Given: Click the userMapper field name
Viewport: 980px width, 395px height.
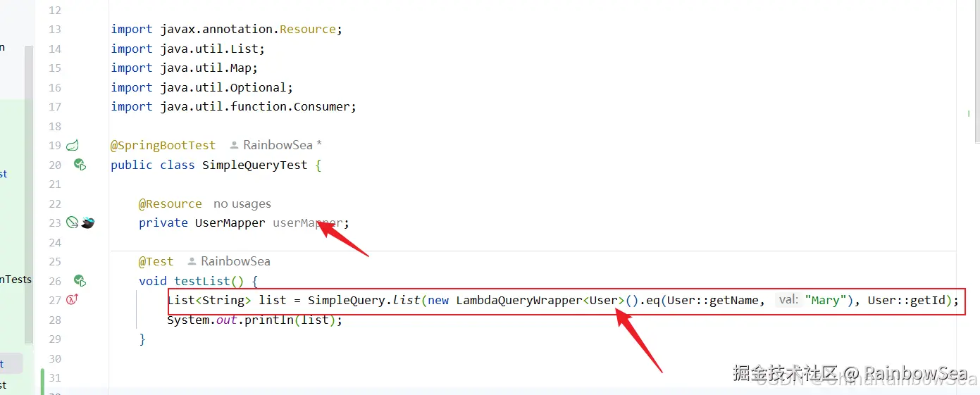Looking at the screenshot, I should 307,222.
